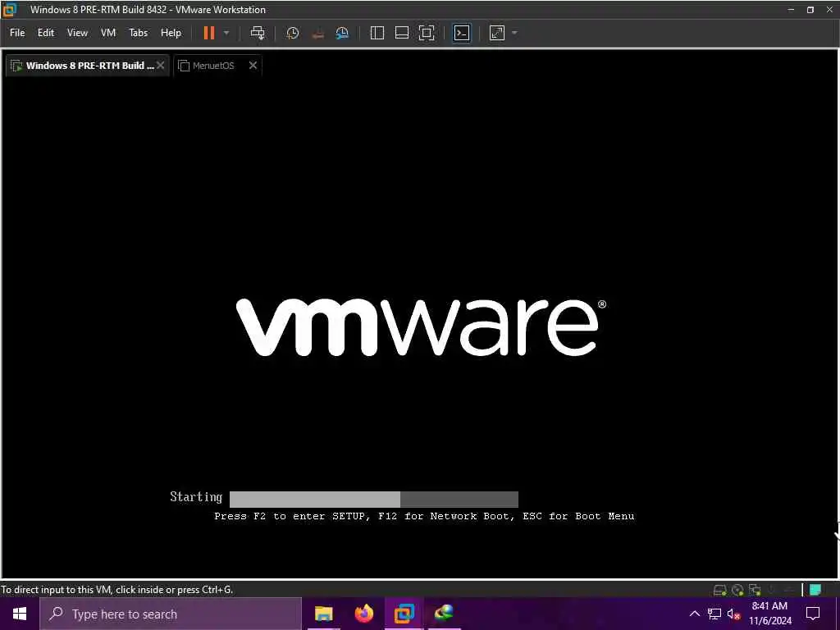Show hidden system tray icons chevron
The height and width of the screenshot is (630, 840).
click(694, 614)
